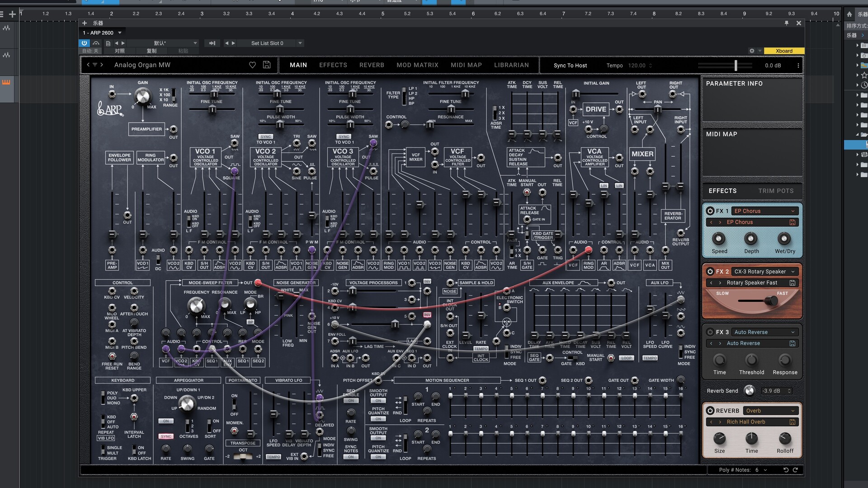Toggle FX 1 power button
The image size is (868, 488).
[710, 211]
